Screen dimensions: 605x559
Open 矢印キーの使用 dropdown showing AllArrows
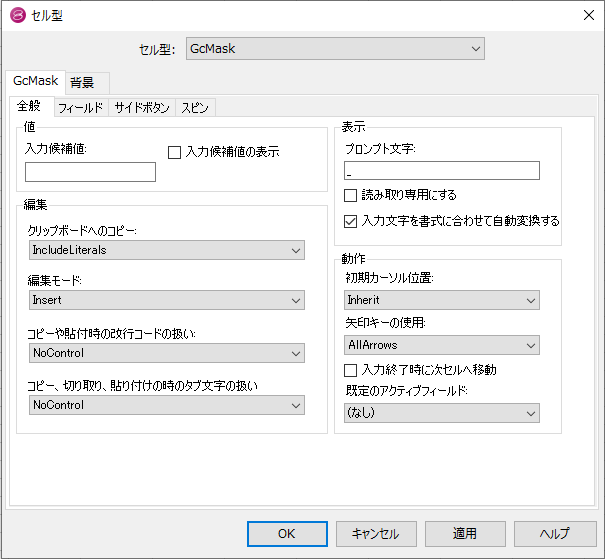[x=442, y=345]
